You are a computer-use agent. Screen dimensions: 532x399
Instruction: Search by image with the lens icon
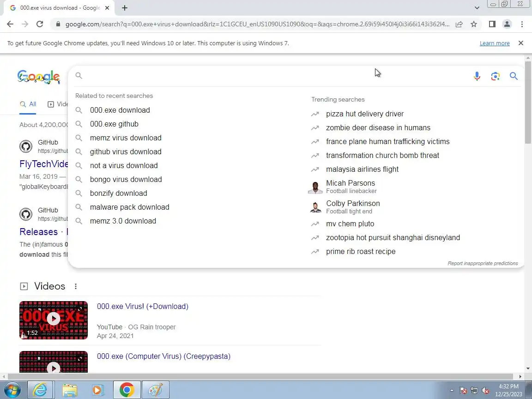click(496, 76)
